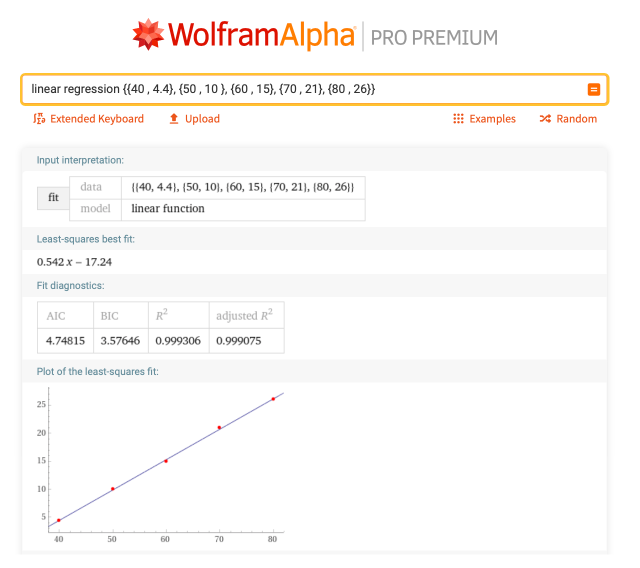The height and width of the screenshot is (568, 640).
Task: Click the WolframAlpha logo
Action: coord(244,35)
